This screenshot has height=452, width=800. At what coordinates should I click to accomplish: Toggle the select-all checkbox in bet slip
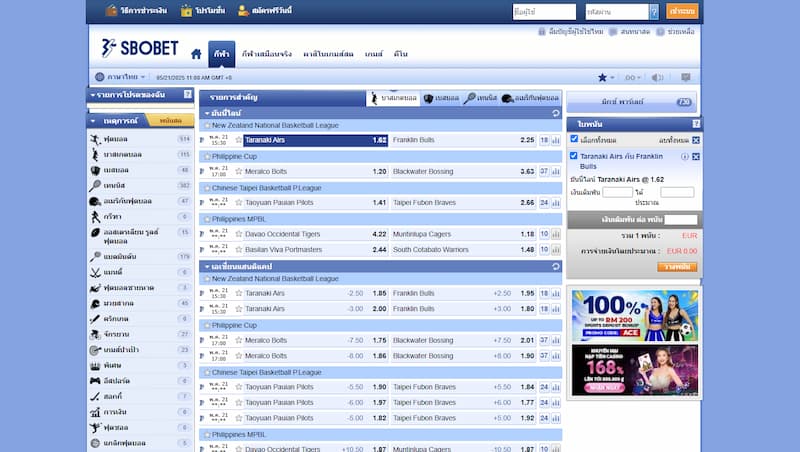574,139
